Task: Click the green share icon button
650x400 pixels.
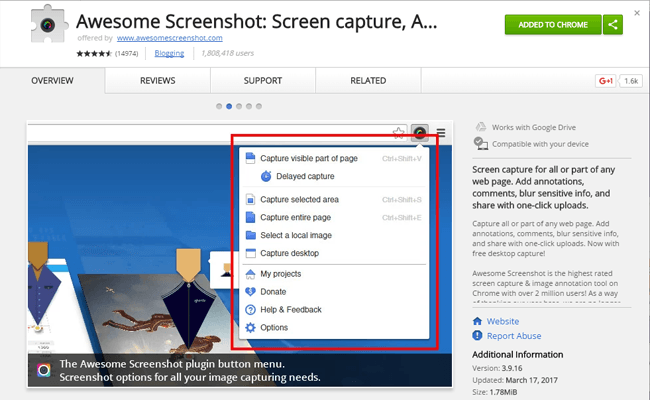Action: click(613, 25)
